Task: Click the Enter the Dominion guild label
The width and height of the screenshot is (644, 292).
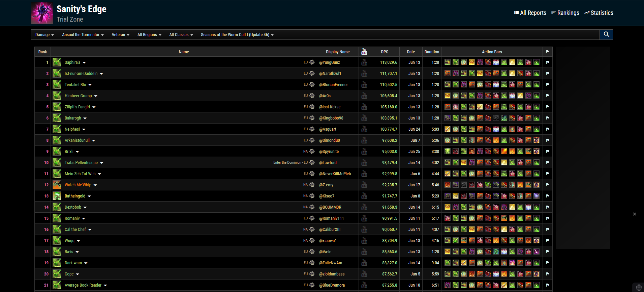Action: click(x=287, y=163)
